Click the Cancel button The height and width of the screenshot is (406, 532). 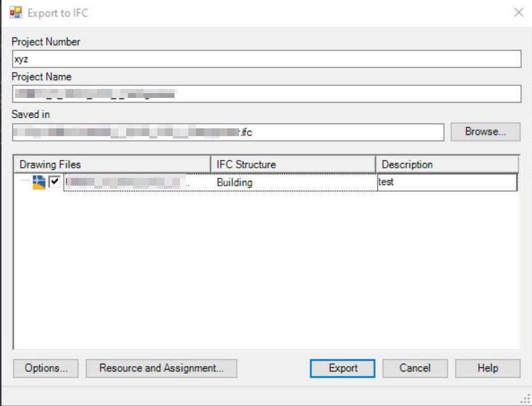tap(415, 368)
